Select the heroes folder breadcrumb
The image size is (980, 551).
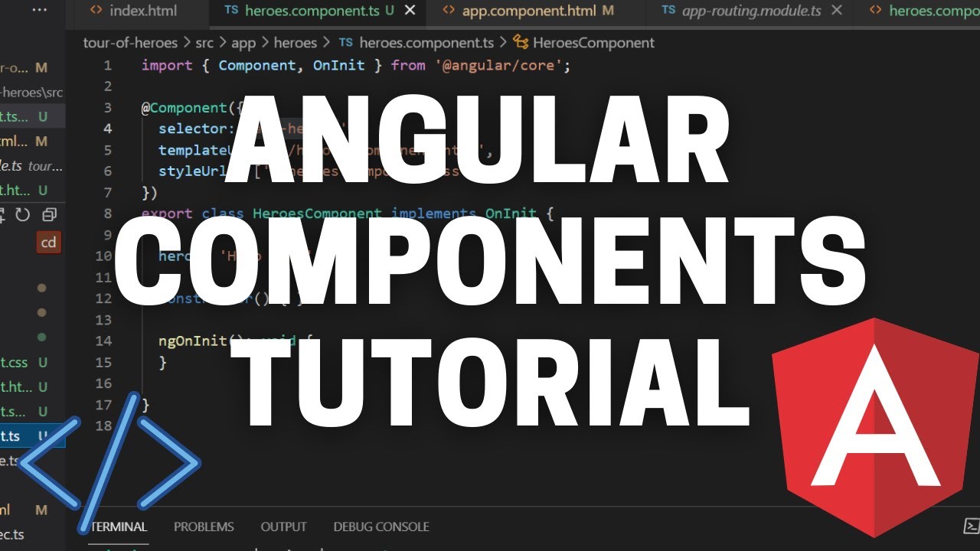(295, 43)
